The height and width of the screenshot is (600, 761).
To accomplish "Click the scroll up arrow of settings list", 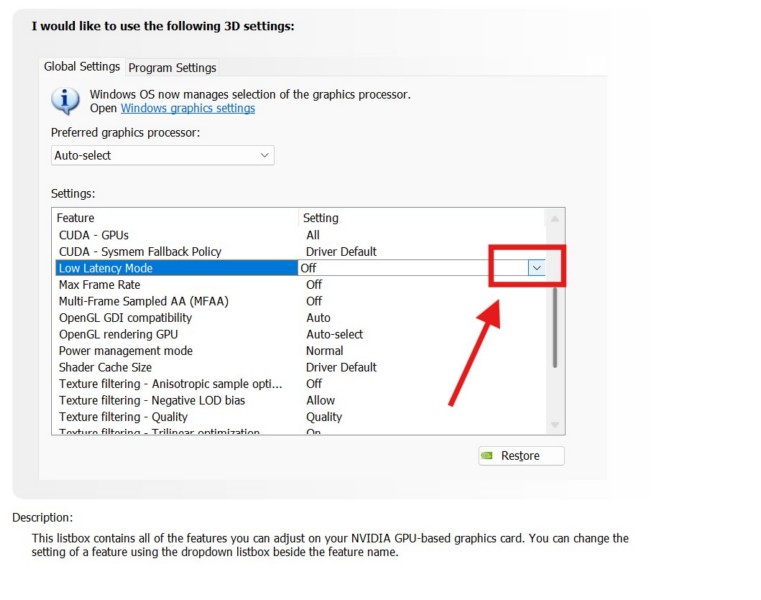I will pos(554,219).
